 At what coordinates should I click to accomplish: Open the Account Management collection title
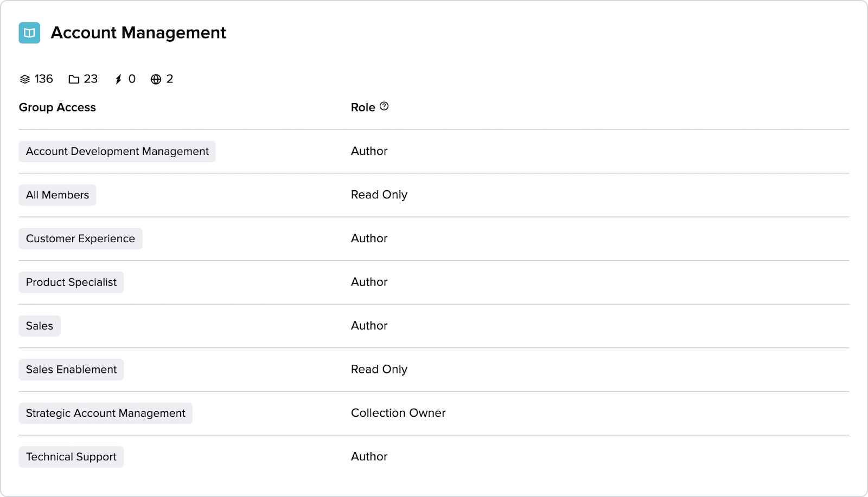click(138, 33)
